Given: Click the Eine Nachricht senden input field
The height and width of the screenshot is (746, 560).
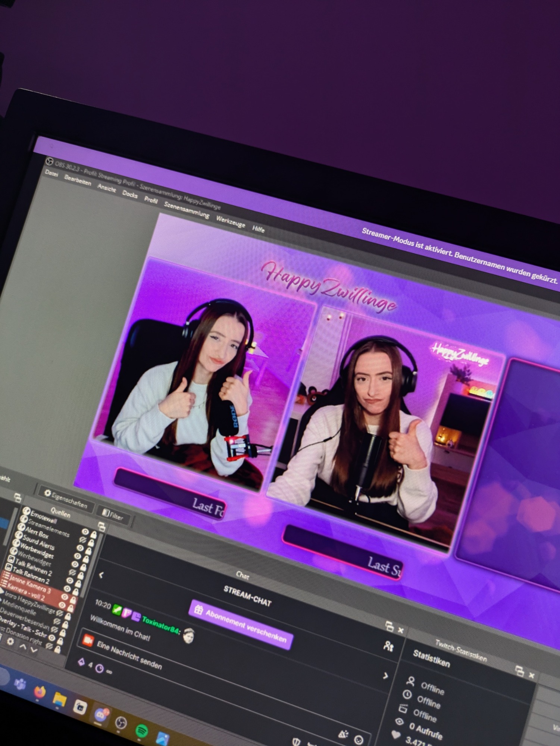Looking at the screenshot, I should [x=129, y=655].
